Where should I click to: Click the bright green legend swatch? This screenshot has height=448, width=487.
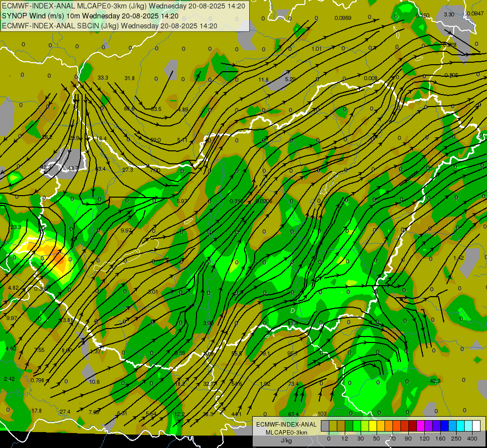[357, 426]
